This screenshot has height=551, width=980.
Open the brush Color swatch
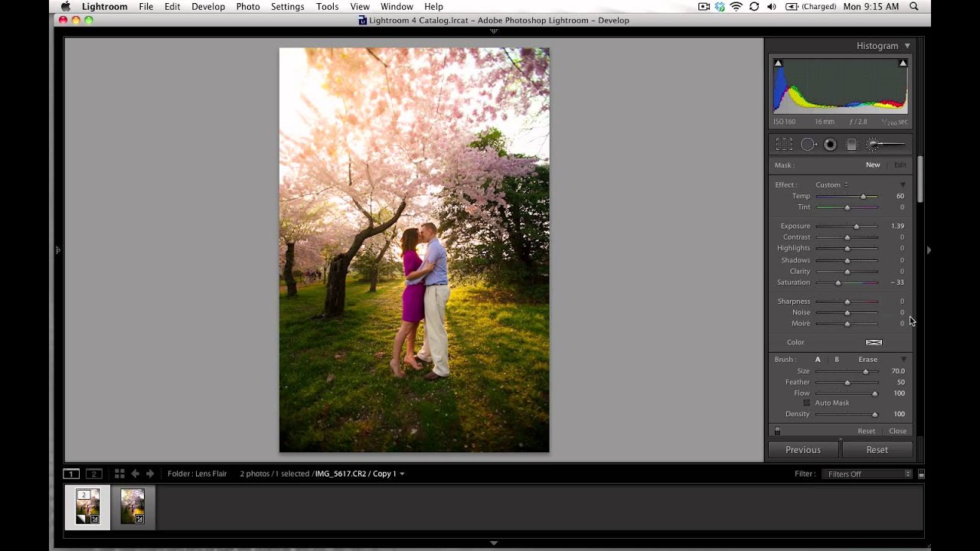874,342
